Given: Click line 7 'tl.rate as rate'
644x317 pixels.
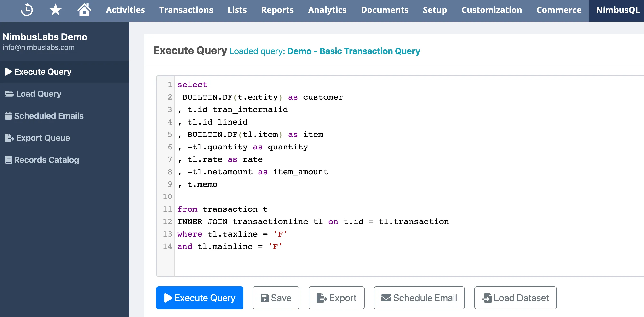Looking at the screenshot, I should click(x=225, y=159).
